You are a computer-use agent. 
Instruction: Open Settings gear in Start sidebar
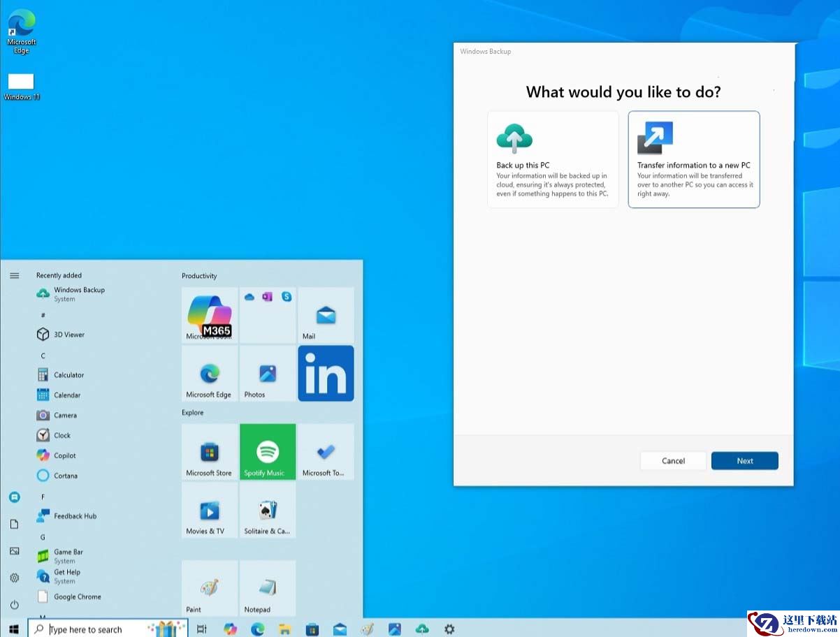(14, 578)
